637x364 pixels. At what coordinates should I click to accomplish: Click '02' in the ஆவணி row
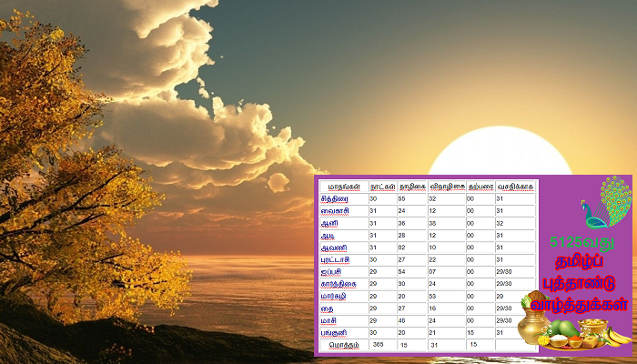coord(402,248)
